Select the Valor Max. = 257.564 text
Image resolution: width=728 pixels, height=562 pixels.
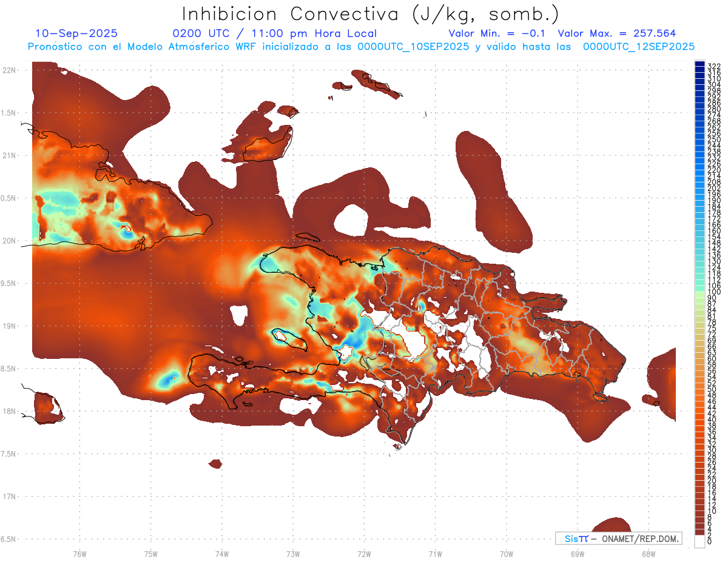click(x=616, y=33)
